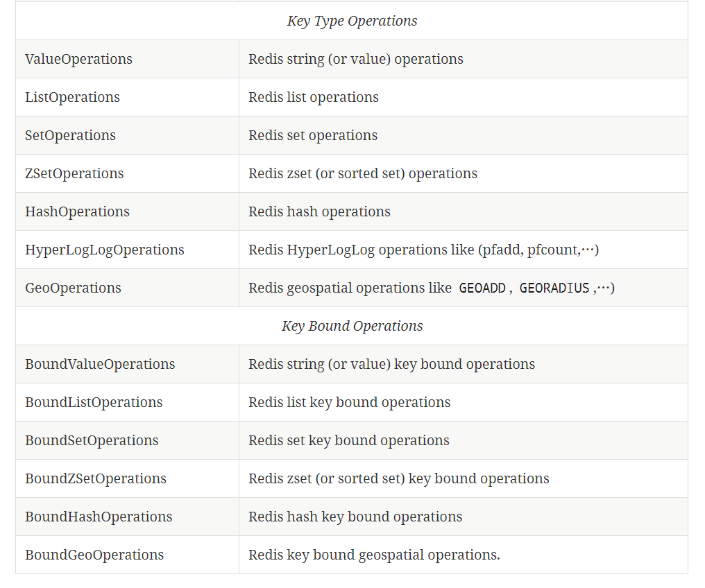Image resolution: width=705 pixels, height=588 pixels.
Task: Click the GEOADD code text
Action: click(482, 288)
